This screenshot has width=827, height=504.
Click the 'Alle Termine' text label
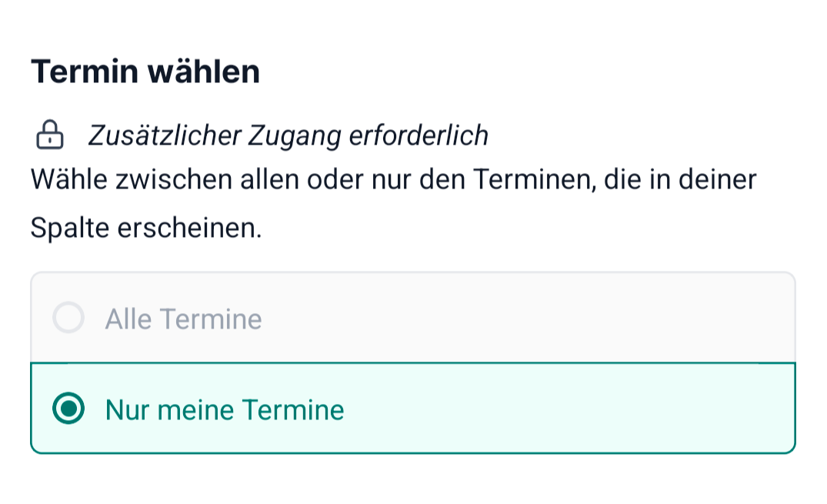pos(184,319)
